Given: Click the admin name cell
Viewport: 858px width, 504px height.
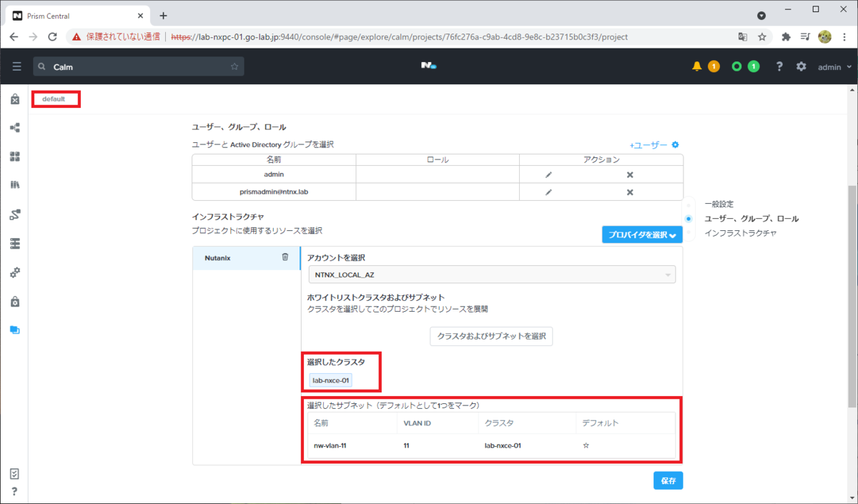Looking at the screenshot, I should [275, 174].
